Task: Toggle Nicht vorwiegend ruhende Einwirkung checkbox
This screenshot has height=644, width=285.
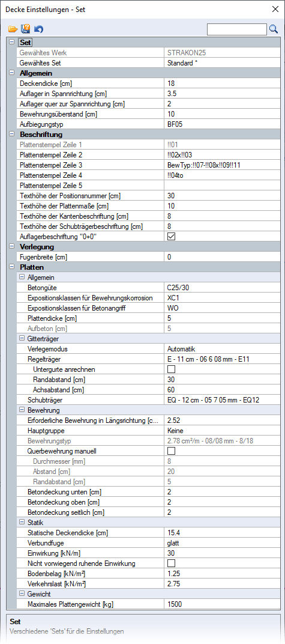Action: pyautogui.click(x=172, y=563)
